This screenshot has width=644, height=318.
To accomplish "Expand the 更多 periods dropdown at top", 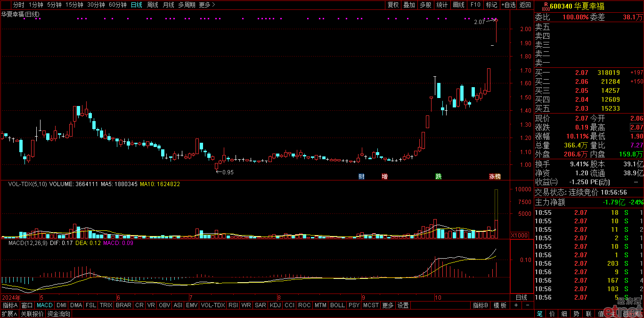I will tap(207, 5).
